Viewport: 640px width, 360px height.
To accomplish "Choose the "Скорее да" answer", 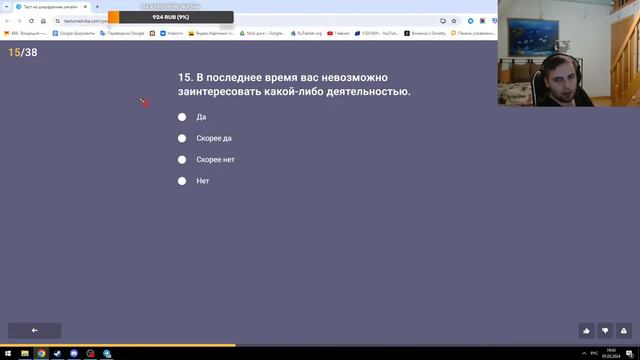I will [182, 138].
